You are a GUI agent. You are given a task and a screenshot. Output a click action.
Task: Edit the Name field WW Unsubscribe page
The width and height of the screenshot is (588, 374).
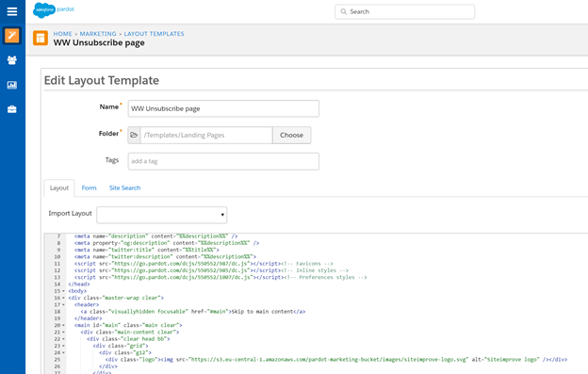click(x=223, y=108)
